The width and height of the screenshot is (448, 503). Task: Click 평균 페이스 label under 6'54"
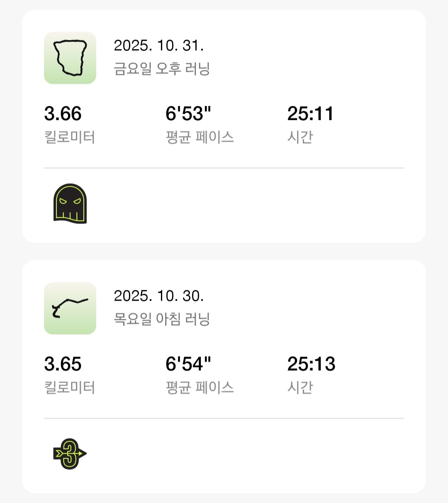pyautogui.click(x=200, y=388)
